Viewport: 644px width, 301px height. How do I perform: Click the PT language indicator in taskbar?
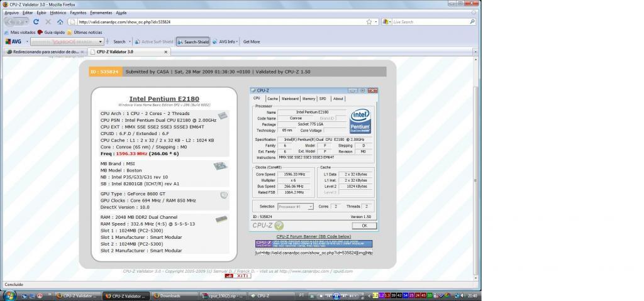pos(301,296)
